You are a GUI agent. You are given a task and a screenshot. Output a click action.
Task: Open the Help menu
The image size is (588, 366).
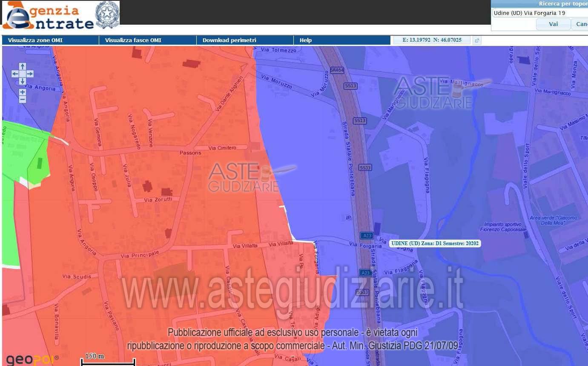point(342,40)
